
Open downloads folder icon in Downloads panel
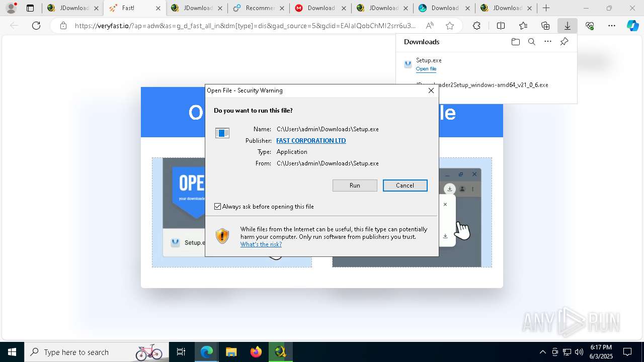(x=515, y=42)
